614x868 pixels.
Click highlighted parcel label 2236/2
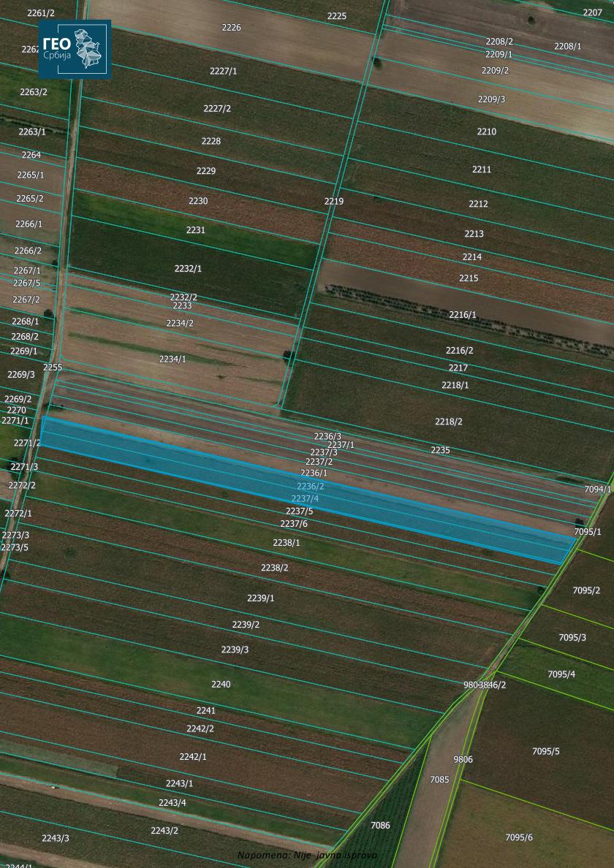(x=311, y=486)
